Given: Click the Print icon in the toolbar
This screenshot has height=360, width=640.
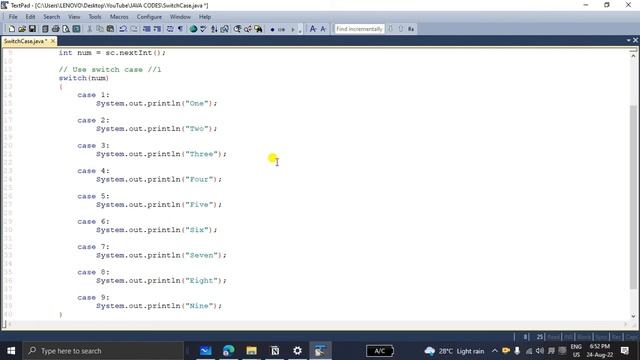Looking at the screenshot, I should point(56,29).
